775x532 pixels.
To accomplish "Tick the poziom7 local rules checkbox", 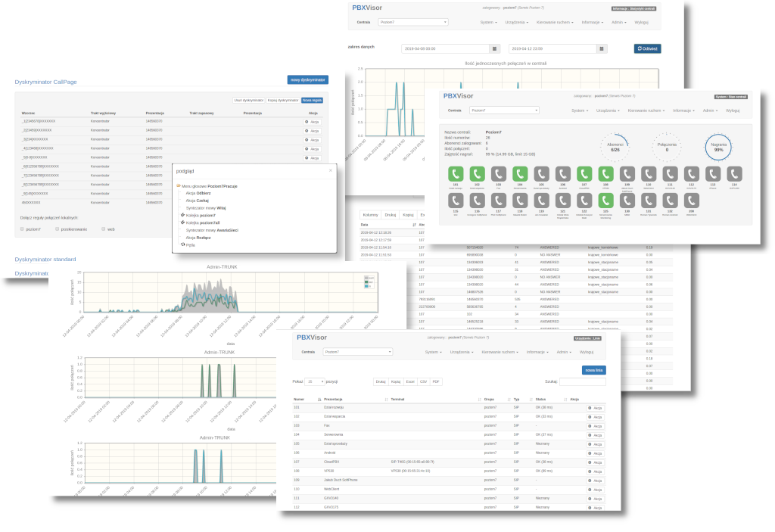I will click(x=22, y=229).
